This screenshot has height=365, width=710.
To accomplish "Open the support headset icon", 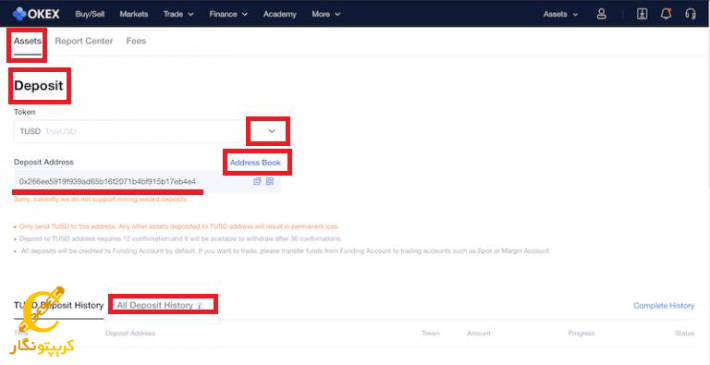I will point(690,14).
